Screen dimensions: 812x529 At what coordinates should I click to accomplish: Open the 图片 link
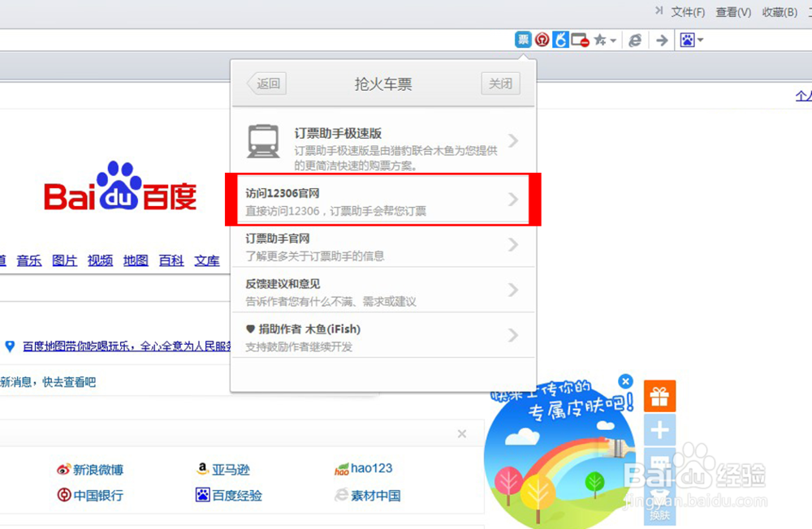65,260
